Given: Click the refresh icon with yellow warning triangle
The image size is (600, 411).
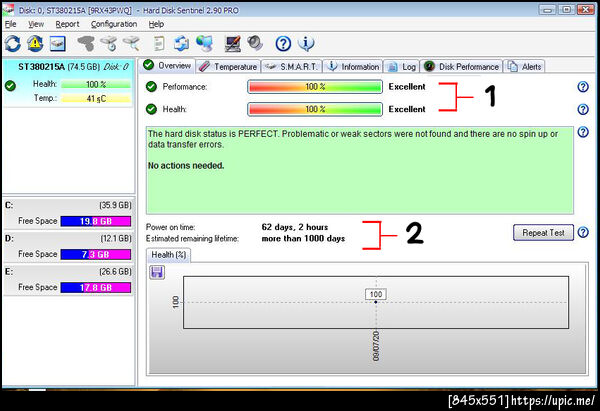Looking at the screenshot, I should pos(35,43).
